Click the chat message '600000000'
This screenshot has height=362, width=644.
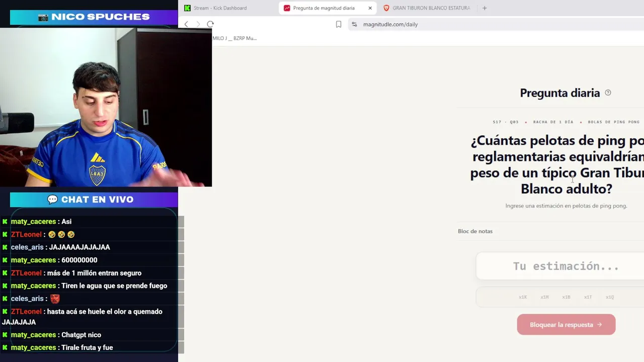pyautogui.click(x=54, y=260)
